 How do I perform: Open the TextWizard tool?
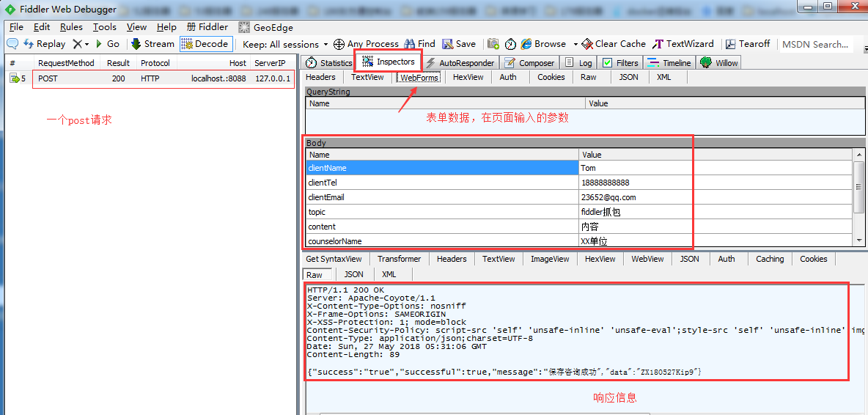click(683, 44)
